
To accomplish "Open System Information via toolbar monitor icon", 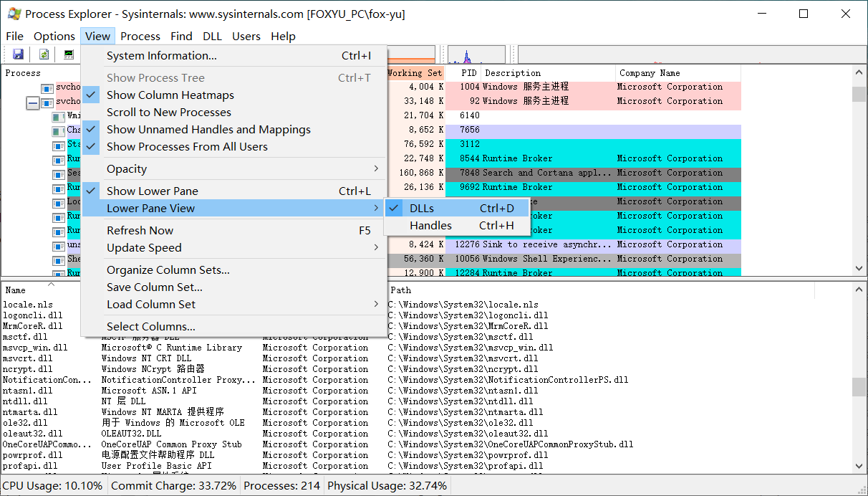I will point(69,54).
